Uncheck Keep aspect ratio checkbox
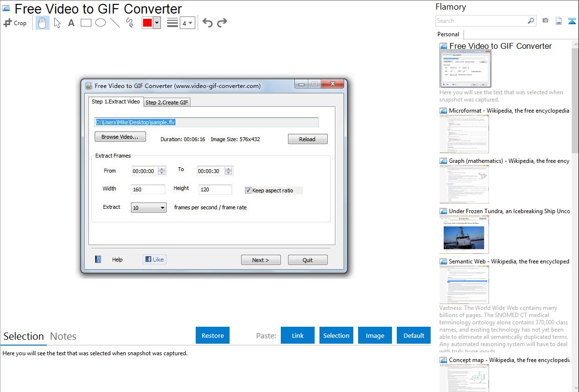 [x=248, y=190]
